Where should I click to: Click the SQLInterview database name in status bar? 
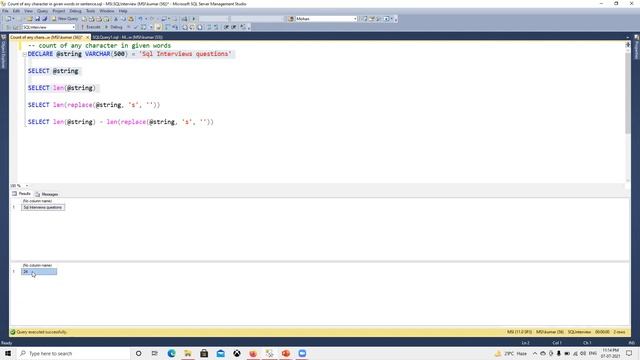click(579, 332)
